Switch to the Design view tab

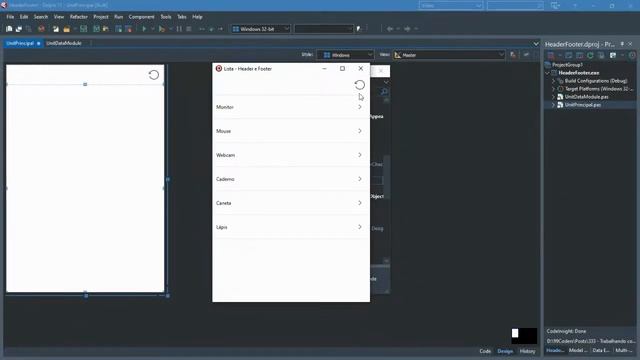505,351
